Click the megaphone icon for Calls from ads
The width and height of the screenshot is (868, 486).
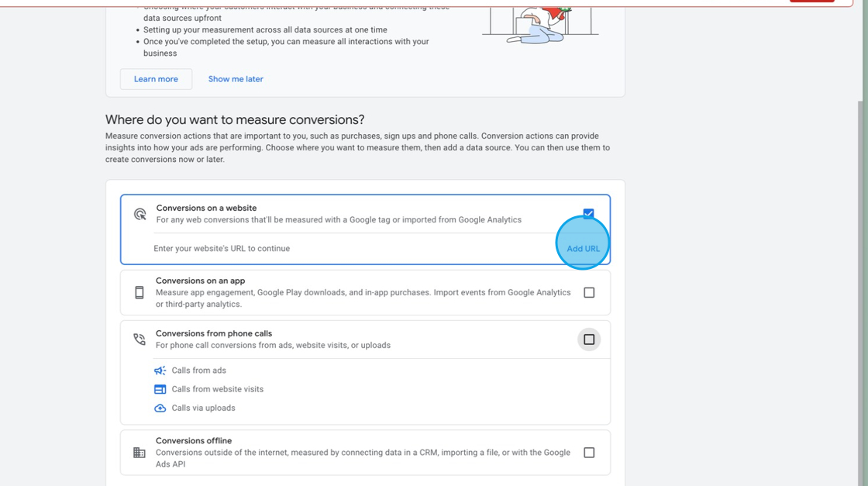[x=159, y=370]
